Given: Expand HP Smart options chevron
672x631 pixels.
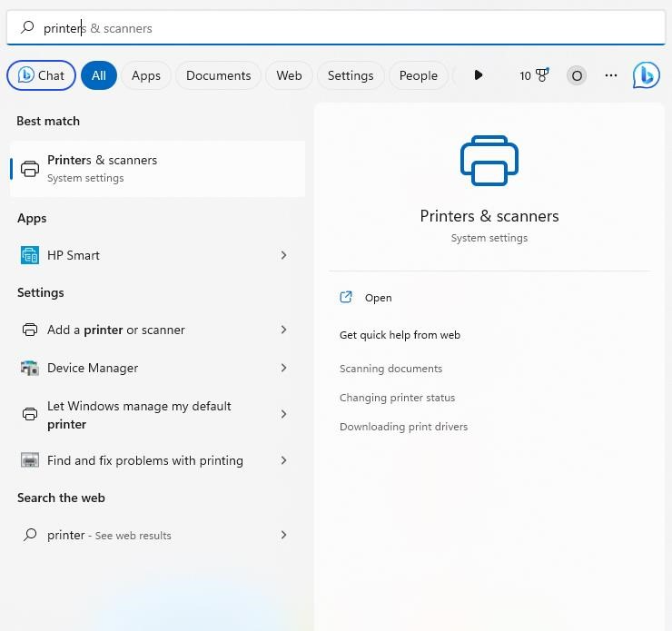Looking at the screenshot, I should (x=283, y=255).
